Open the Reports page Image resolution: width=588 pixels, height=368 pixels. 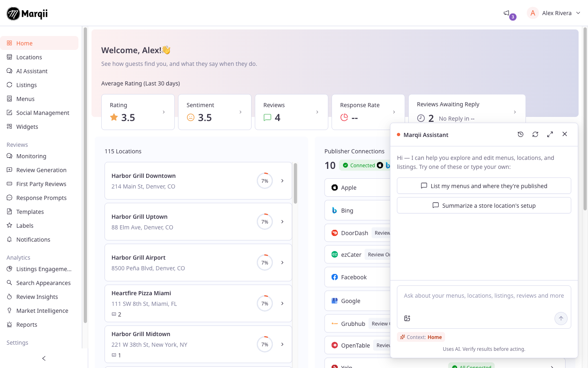point(39,325)
